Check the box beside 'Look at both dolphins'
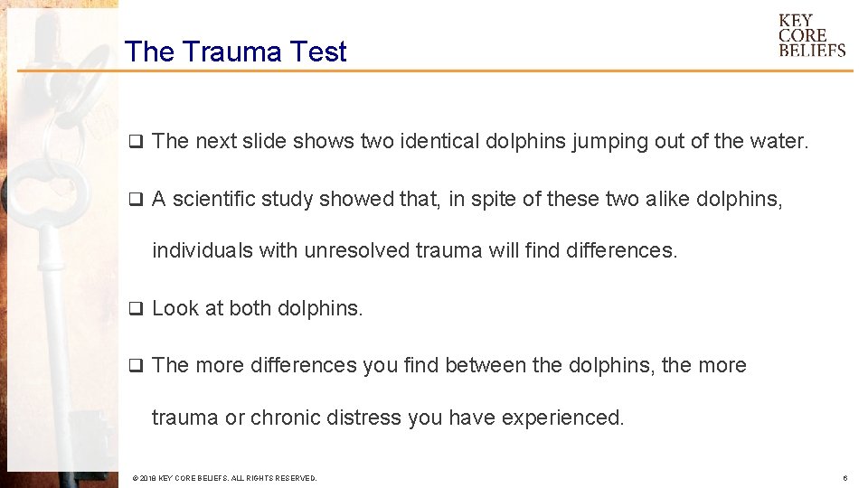 (136, 308)
